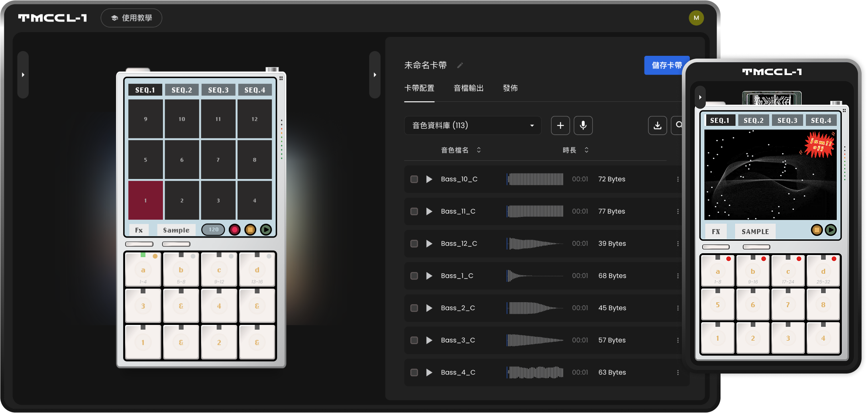Open the more options menu for Bass_12_C

(678, 244)
